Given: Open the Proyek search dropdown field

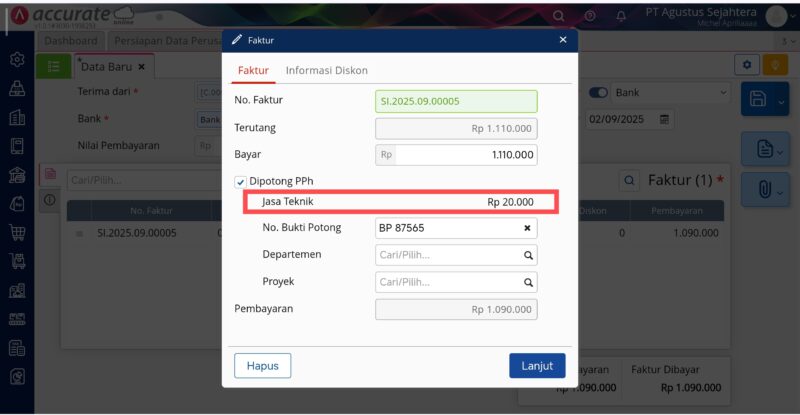Looking at the screenshot, I should coord(456,282).
